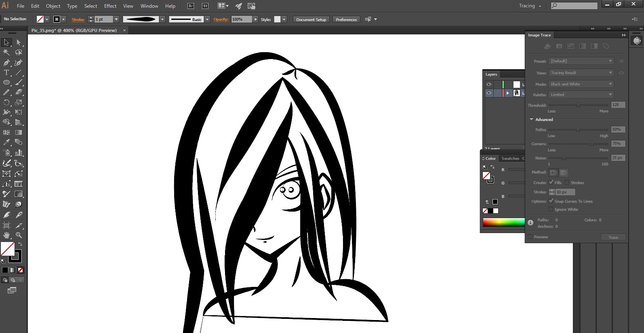Open the Effect menu
Screen dimensions: 644x333
click(110, 6)
